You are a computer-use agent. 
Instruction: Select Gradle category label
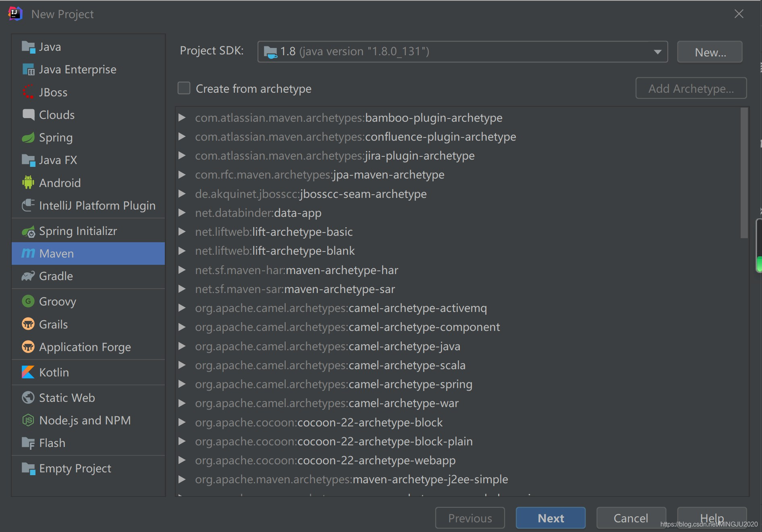56,276
